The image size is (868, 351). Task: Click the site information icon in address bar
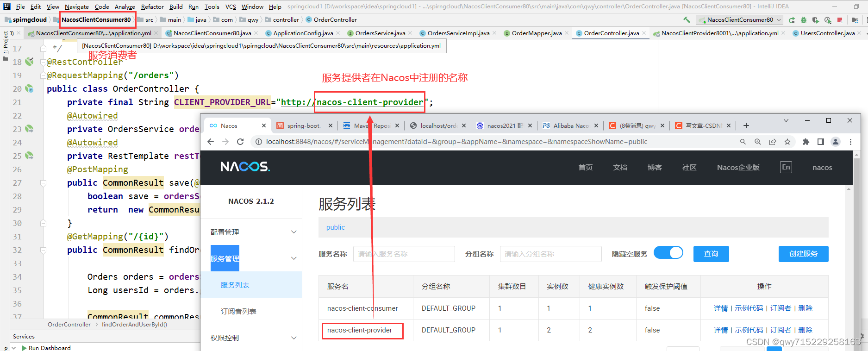(259, 142)
